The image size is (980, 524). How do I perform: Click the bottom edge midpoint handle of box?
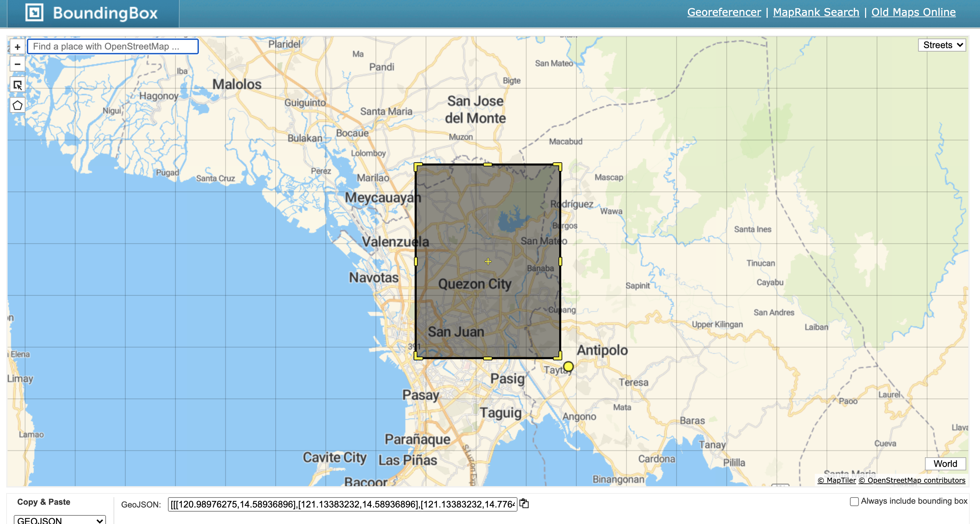(488, 358)
